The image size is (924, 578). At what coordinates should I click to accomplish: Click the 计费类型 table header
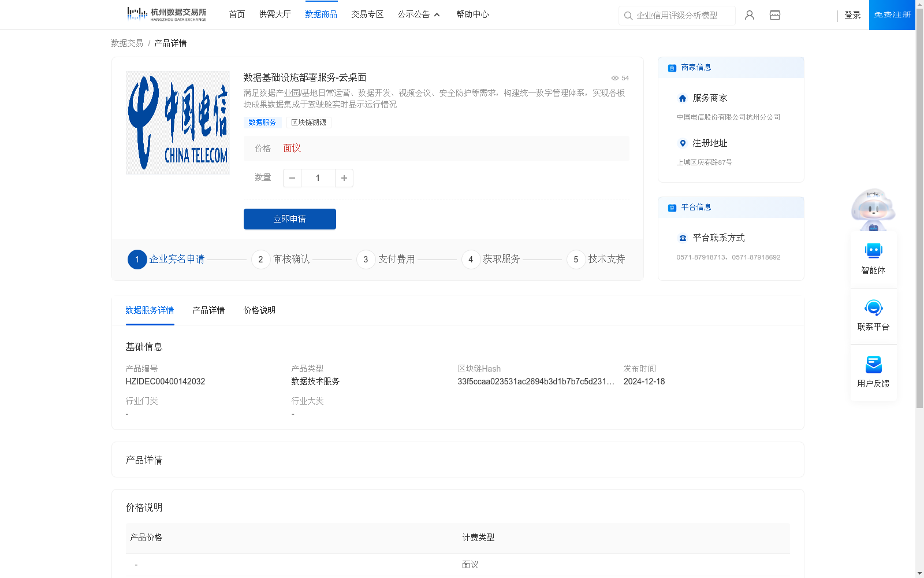pos(478,538)
